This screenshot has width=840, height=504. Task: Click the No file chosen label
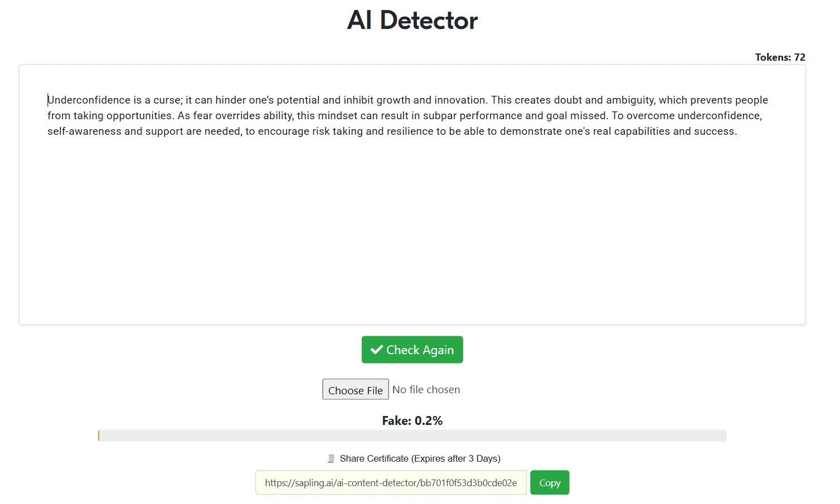tap(426, 390)
